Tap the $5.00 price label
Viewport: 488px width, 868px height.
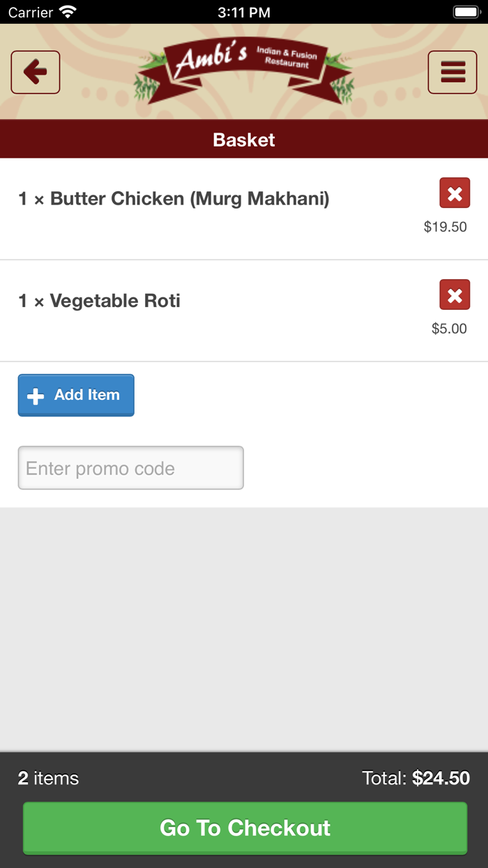pos(450,328)
